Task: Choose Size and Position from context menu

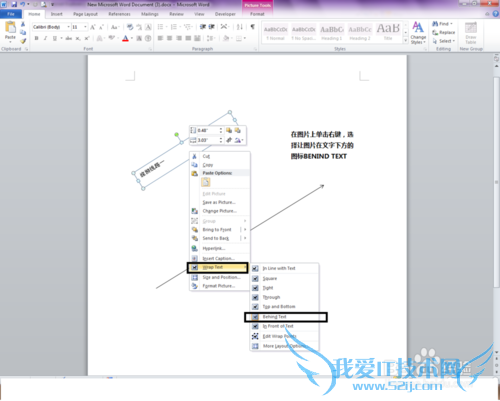Action: point(219,277)
